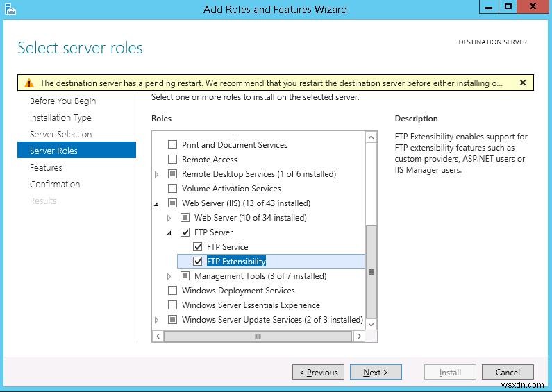Click the DESTINATION SERVER label
Viewport: 552px width, 392px height.
click(492, 42)
